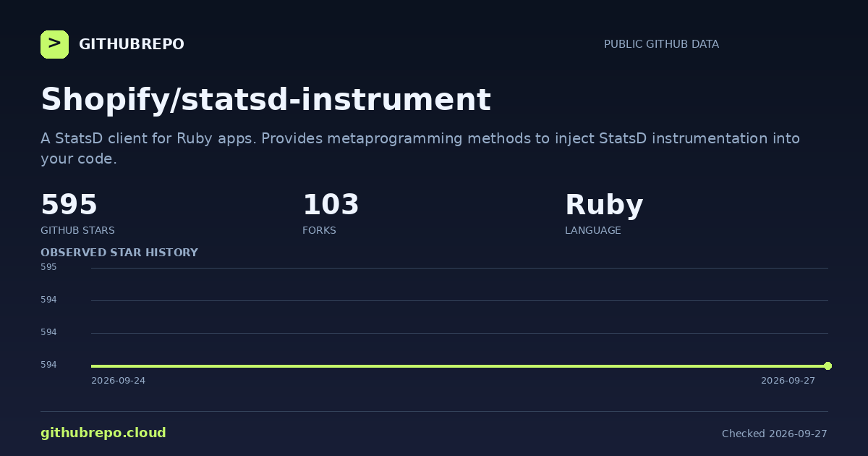The width and height of the screenshot is (868, 456).
Task: Click the OBSERVED STAR HISTORY heading
Action: click(119, 253)
